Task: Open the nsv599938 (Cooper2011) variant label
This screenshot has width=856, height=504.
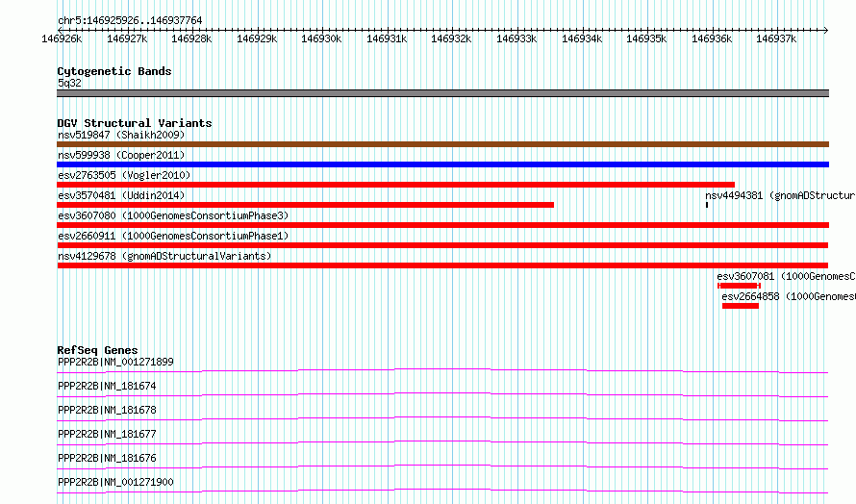Action: pos(121,155)
